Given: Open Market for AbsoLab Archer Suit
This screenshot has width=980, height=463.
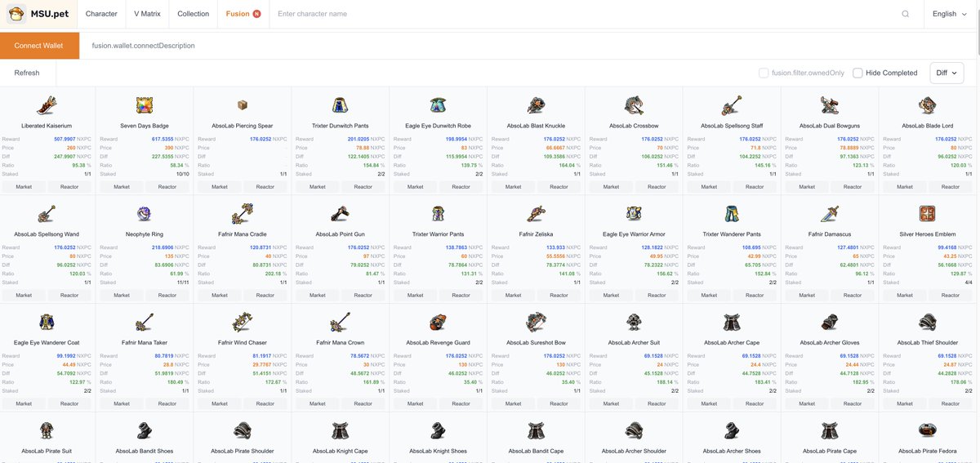Looking at the screenshot, I should (x=611, y=403).
